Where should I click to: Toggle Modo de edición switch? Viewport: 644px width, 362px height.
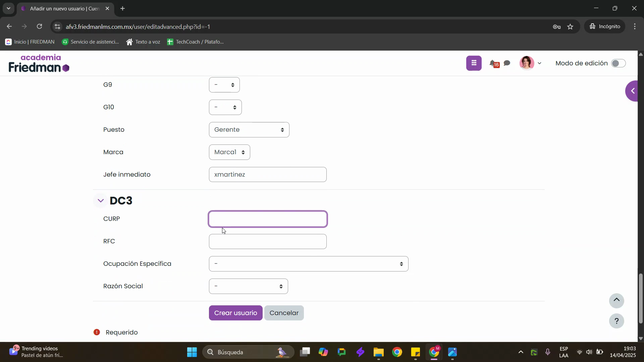[x=618, y=63]
